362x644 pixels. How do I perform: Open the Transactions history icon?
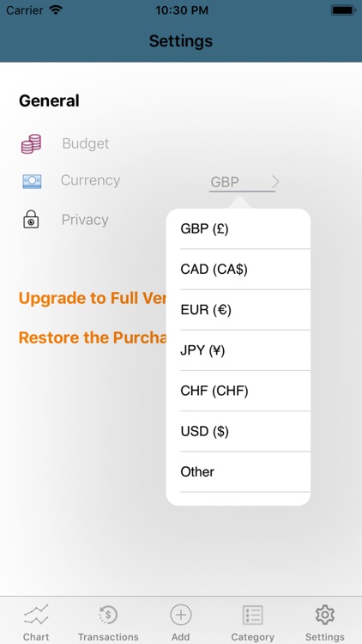click(x=108, y=615)
